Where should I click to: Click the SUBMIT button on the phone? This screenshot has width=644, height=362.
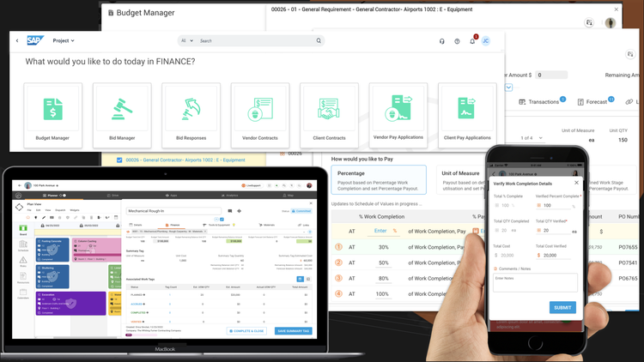pos(562,307)
